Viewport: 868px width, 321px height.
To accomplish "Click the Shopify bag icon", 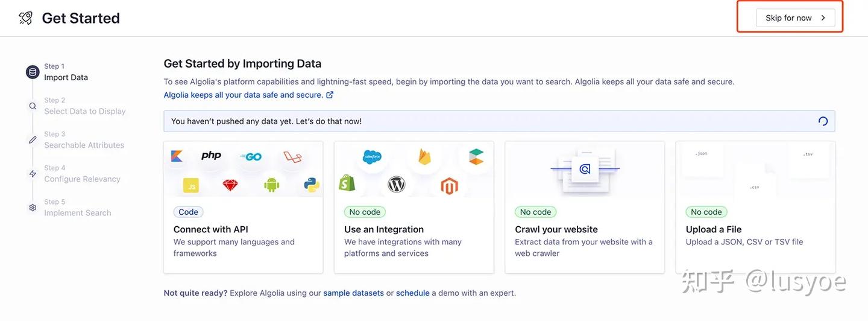I will pyautogui.click(x=347, y=183).
